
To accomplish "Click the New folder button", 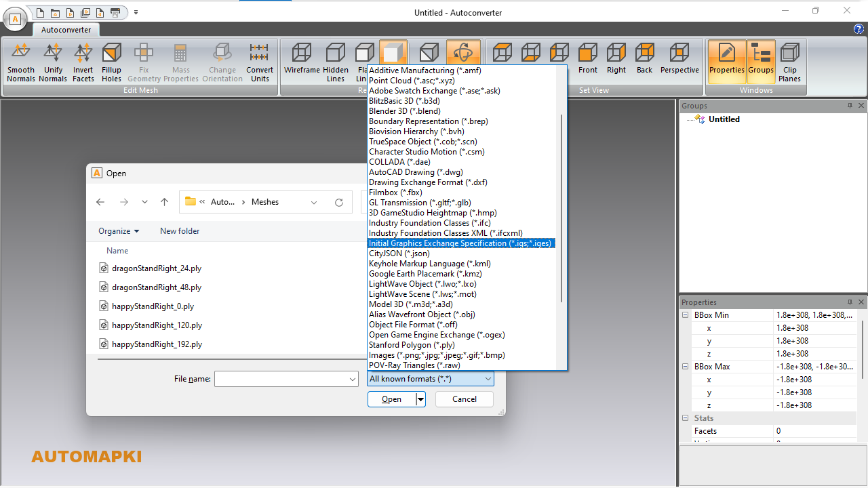I will pos(180,231).
